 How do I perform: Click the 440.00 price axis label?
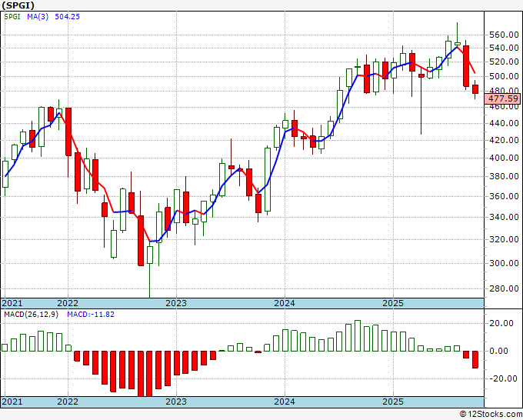504,123
